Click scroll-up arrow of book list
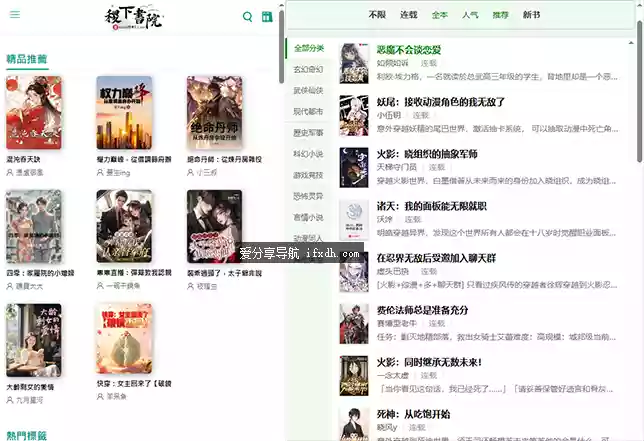Image resolution: width=644 pixels, height=441 pixels. pos(631,43)
